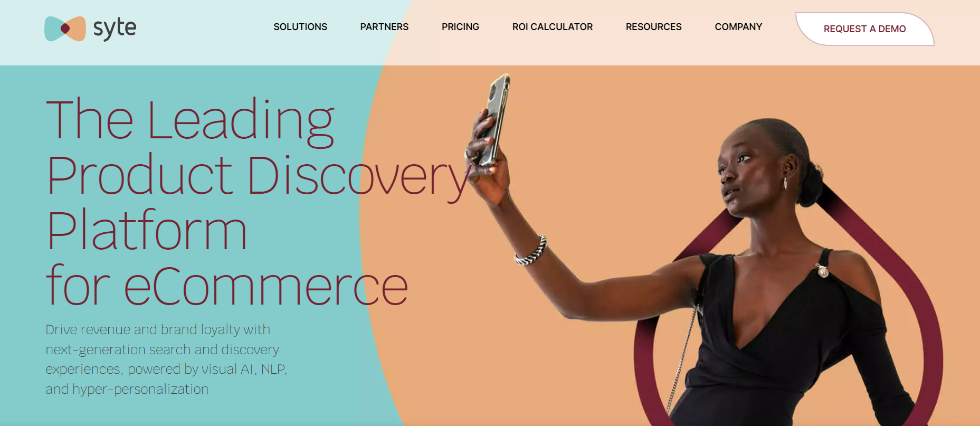This screenshot has height=426, width=980.
Task: Open the Solutions menu
Action: point(300,27)
